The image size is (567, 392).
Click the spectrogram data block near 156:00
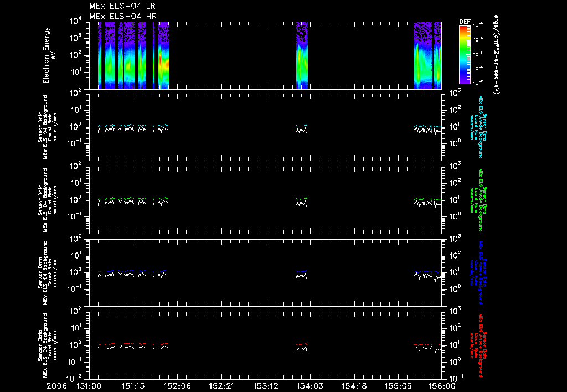[427, 55]
